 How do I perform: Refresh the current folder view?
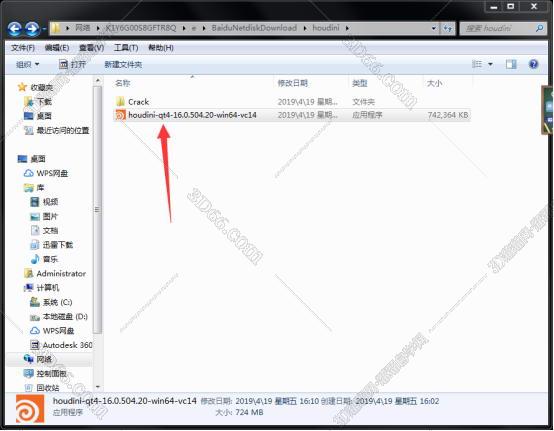pos(447,28)
